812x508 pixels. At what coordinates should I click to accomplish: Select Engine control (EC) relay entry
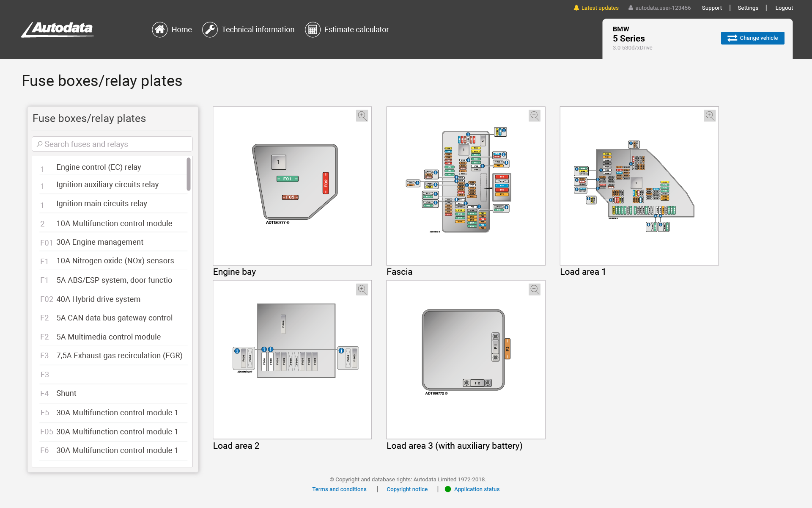(99, 167)
